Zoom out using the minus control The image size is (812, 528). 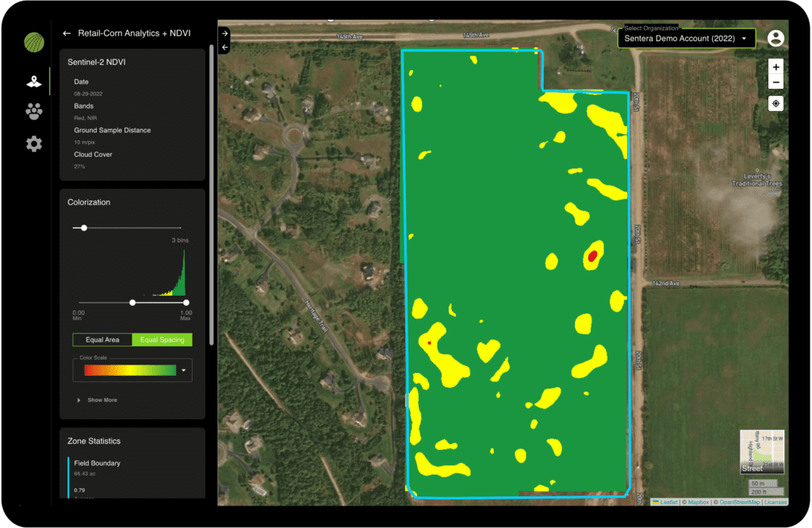776,82
